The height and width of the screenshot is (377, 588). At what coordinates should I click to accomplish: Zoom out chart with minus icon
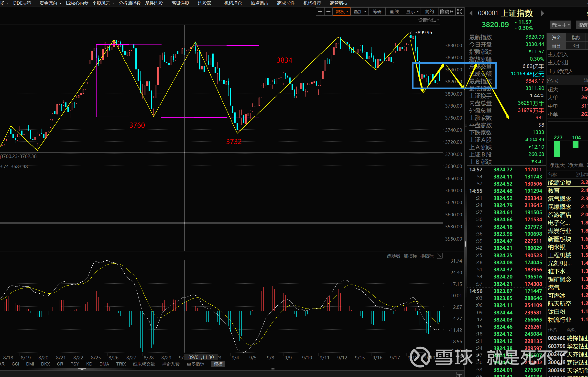tap(328, 11)
